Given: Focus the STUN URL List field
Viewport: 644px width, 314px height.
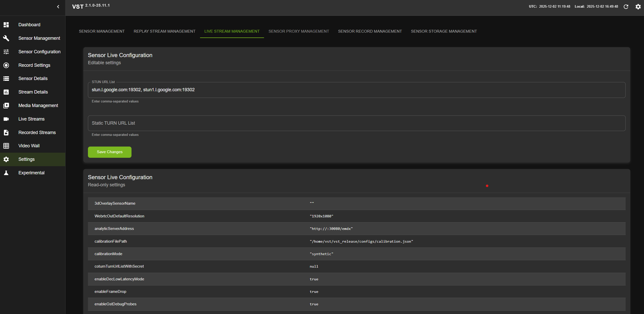Looking at the screenshot, I should point(356,90).
